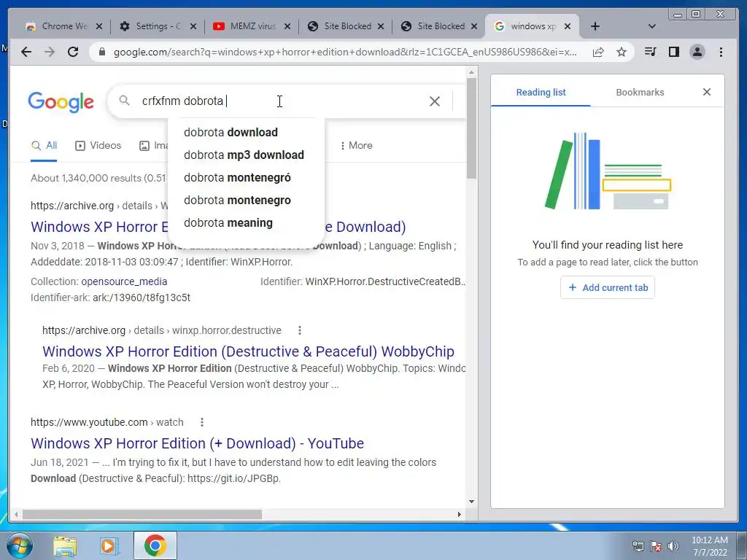
Task: Open Windows Media Player from taskbar
Action: pos(109,546)
